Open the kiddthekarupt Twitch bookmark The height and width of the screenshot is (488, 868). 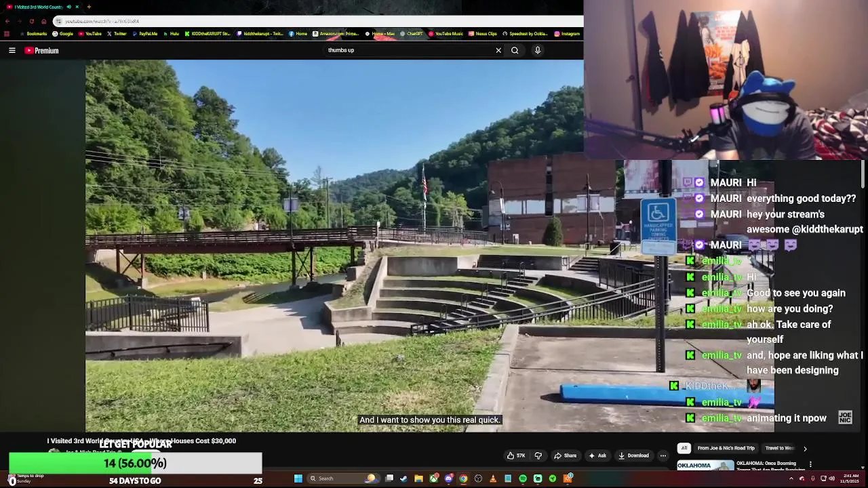click(x=260, y=33)
